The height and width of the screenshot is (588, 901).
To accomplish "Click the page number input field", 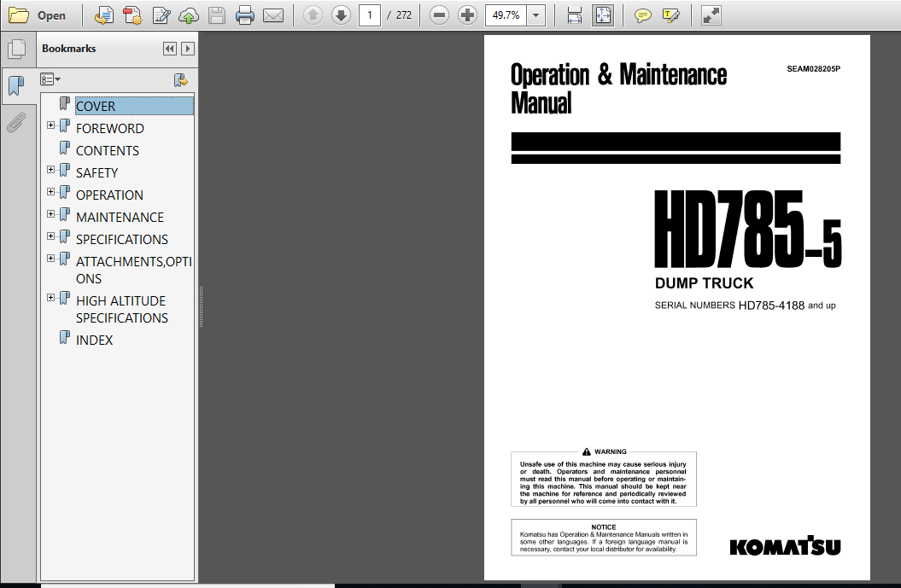I will pos(370,15).
